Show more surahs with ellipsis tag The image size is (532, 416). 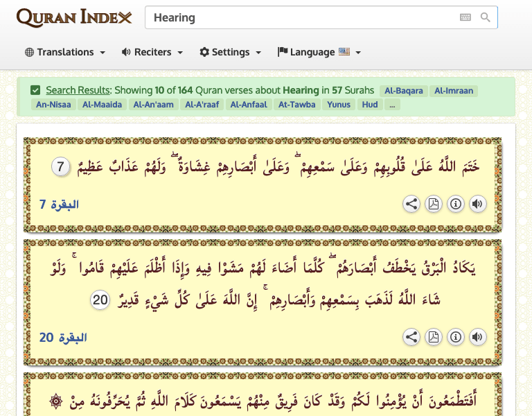392,105
